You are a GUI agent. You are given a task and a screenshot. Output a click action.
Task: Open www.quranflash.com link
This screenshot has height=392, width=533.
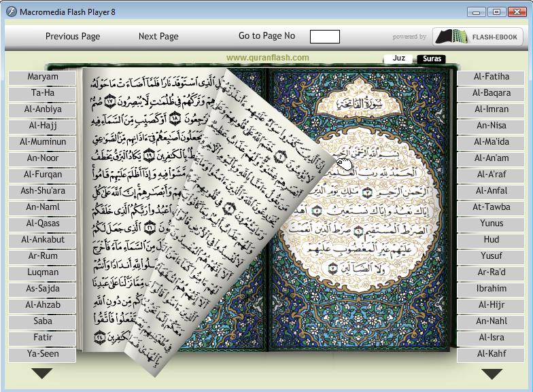pyautogui.click(x=268, y=58)
